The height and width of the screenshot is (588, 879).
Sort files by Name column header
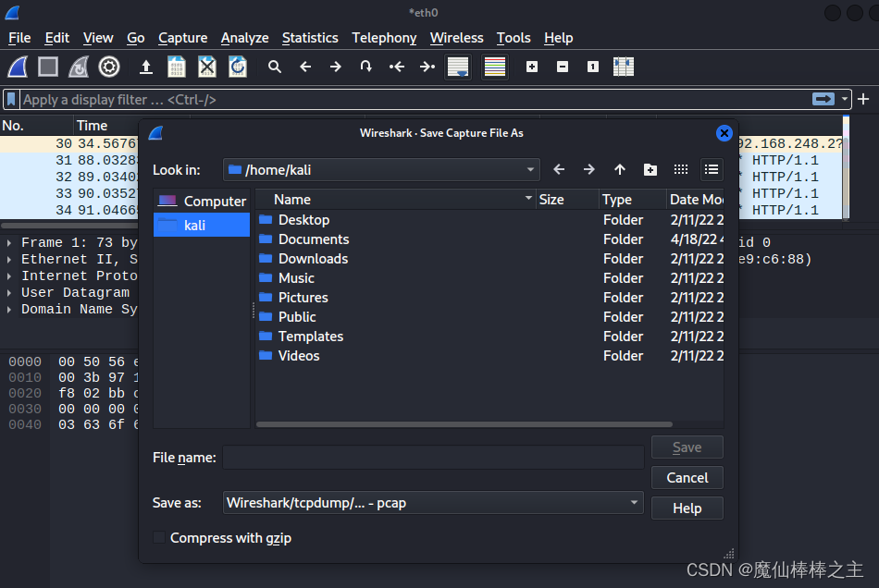tap(396, 200)
